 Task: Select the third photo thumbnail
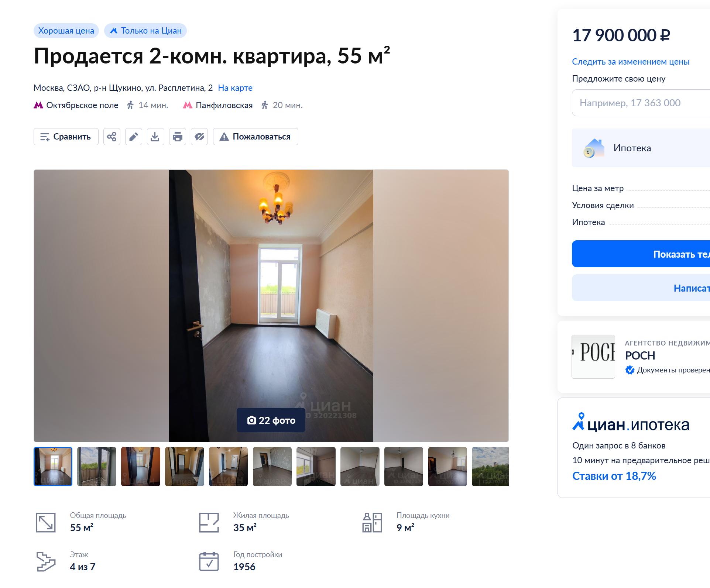point(141,467)
